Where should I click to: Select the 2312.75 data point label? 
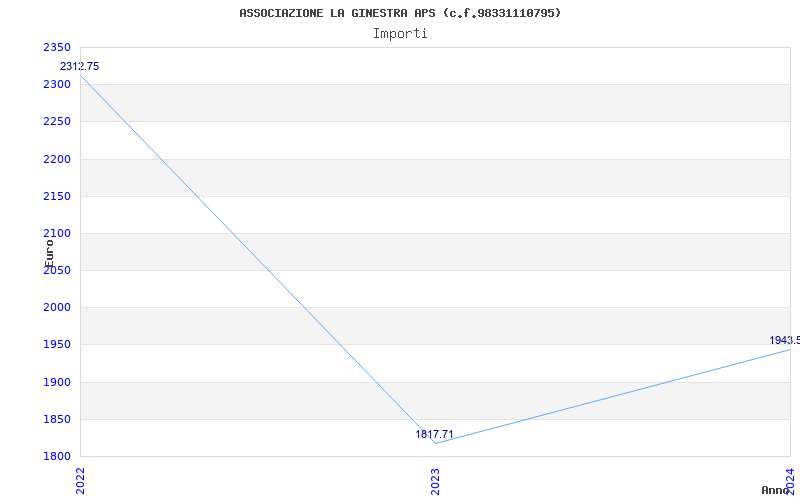pyautogui.click(x=80, y=66)
